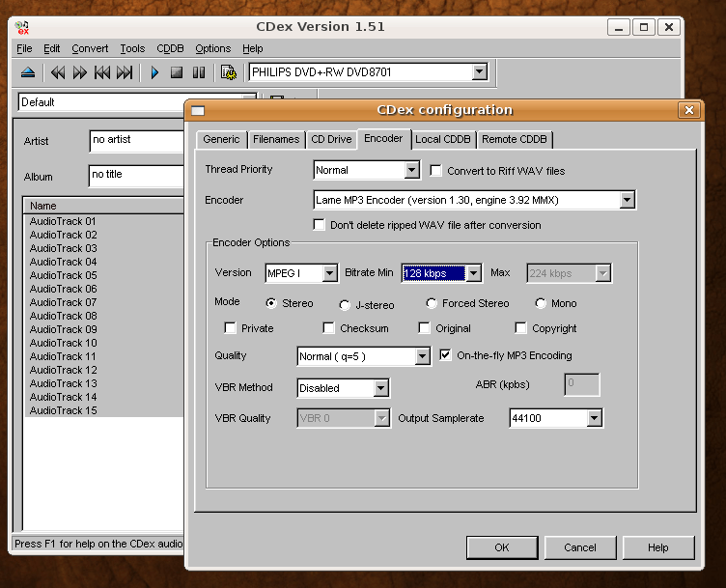Image resolution: width=726 pixels, height=588 pixels.
Task: Click the Rewind toolbar icon
Action: tap(58, 72)
